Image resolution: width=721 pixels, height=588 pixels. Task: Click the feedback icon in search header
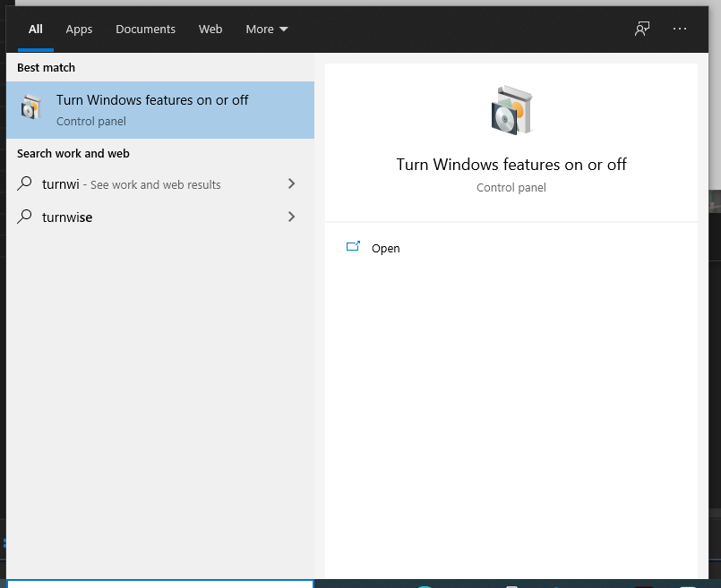642,29
